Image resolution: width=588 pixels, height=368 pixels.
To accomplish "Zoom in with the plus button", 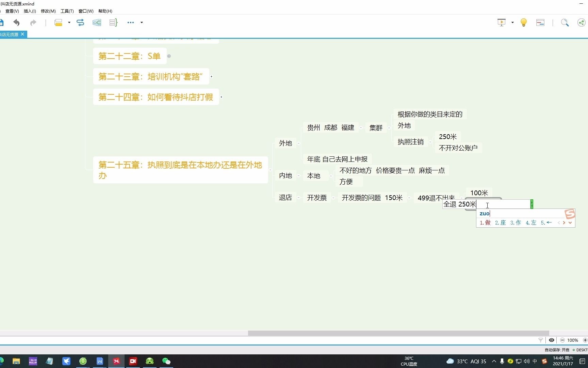I will [x=585, y=340].
